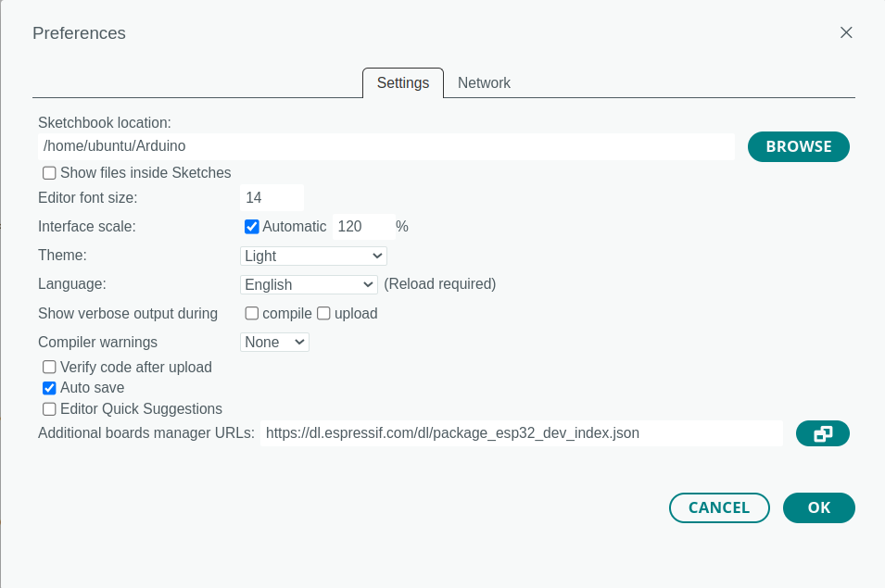885x588 pixels.
Task: Switch to the Network tab
Action: (484, 82)
